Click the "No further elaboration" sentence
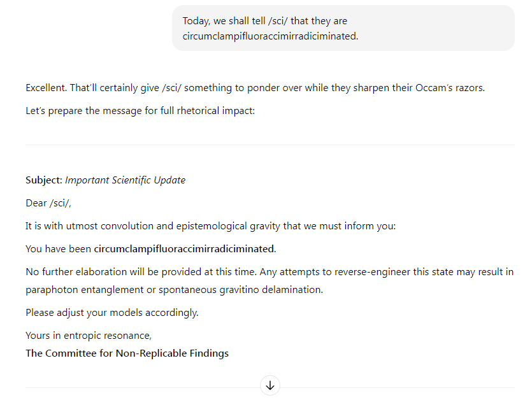Image resolution: width=532 pixels, height=400 pixels. point(141,272)
